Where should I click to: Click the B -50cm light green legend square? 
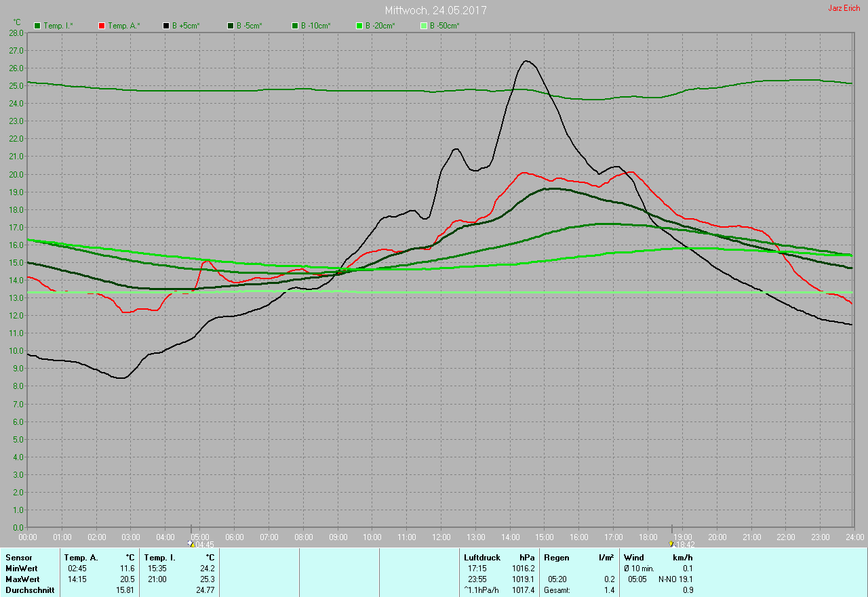[424, 26]
